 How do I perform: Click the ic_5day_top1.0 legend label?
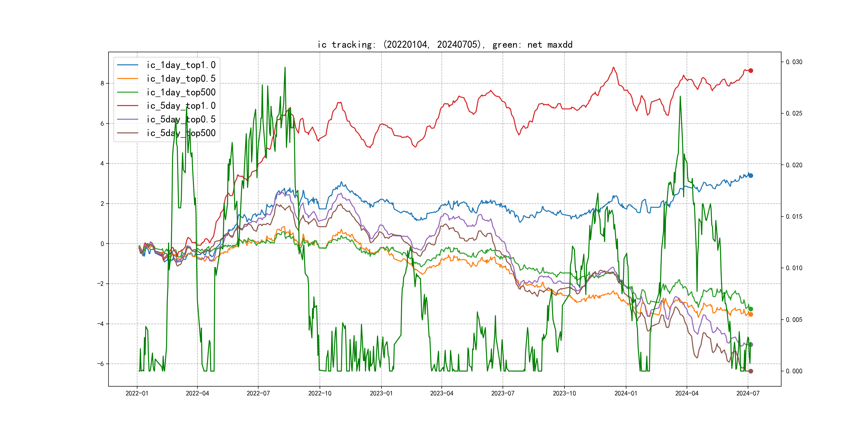pyautogui.click(x=181, y=106)
